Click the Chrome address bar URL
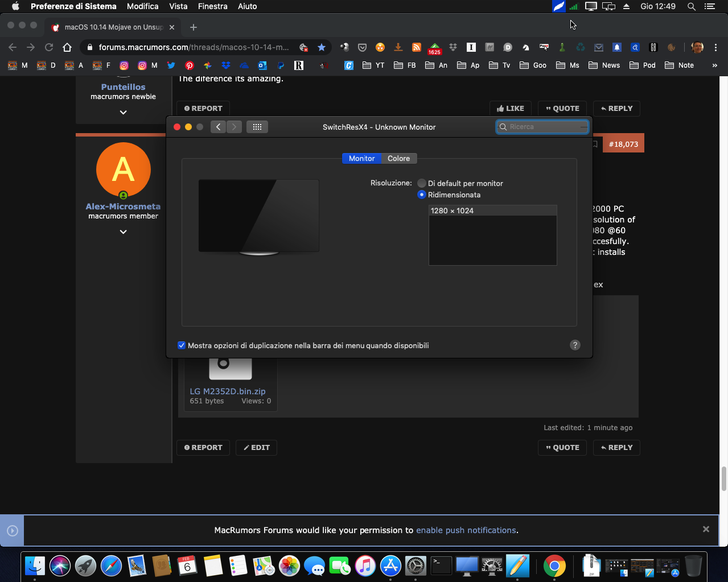This screenshot has height=582, width=728. point(194,47)
